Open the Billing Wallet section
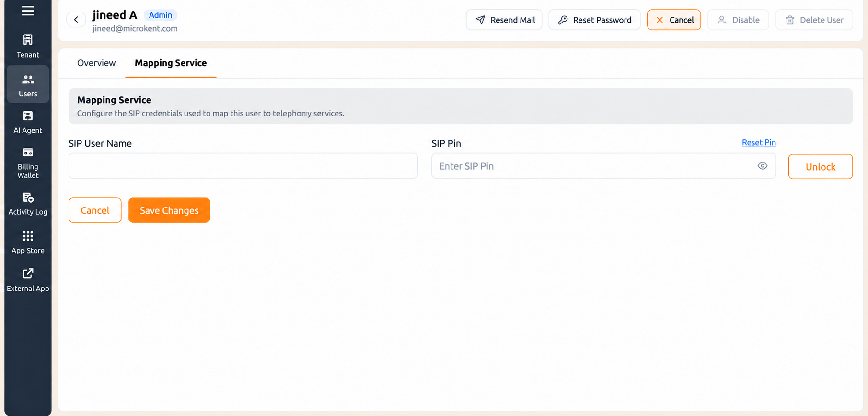The height and width of the screenshot is (416, 868). pos(28,163)
